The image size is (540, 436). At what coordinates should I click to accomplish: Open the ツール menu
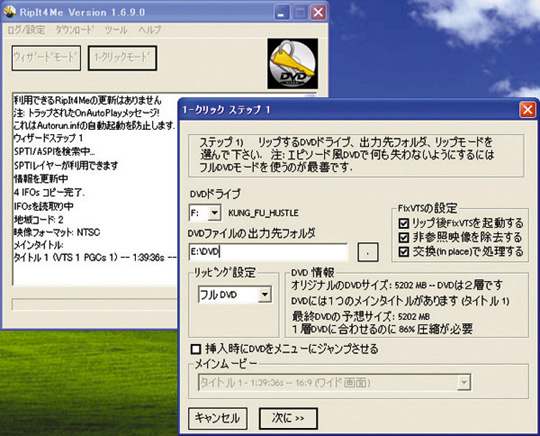116,30
